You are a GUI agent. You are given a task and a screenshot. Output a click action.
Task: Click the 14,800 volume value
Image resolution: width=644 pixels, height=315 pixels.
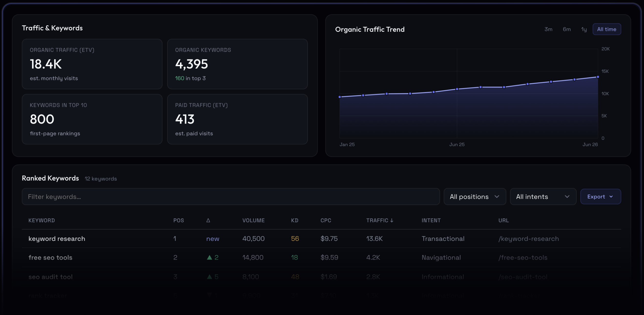click(x=253, y=257)
